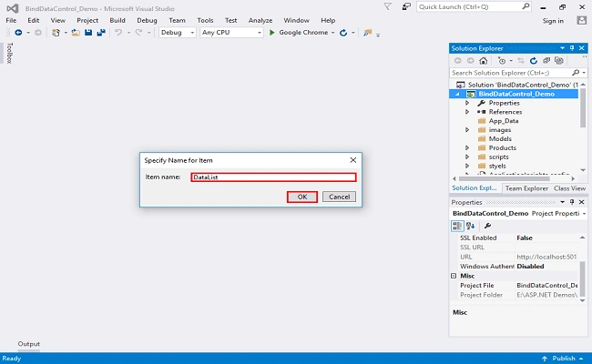The image size is (592, 364).
Task: Click the Solution Explorer horizontal scrollbar
Action: click(x=514, y=178)
